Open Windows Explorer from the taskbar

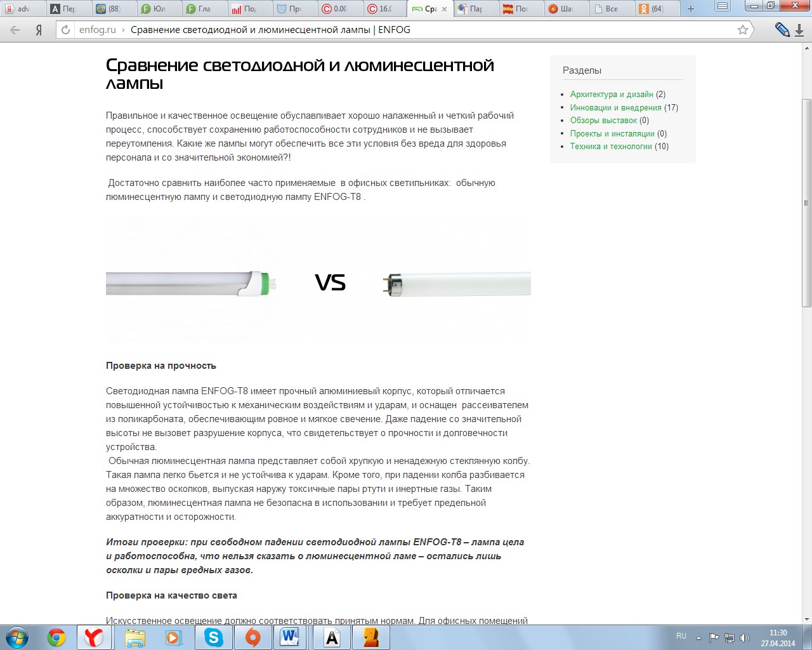[x=135, y=637]
